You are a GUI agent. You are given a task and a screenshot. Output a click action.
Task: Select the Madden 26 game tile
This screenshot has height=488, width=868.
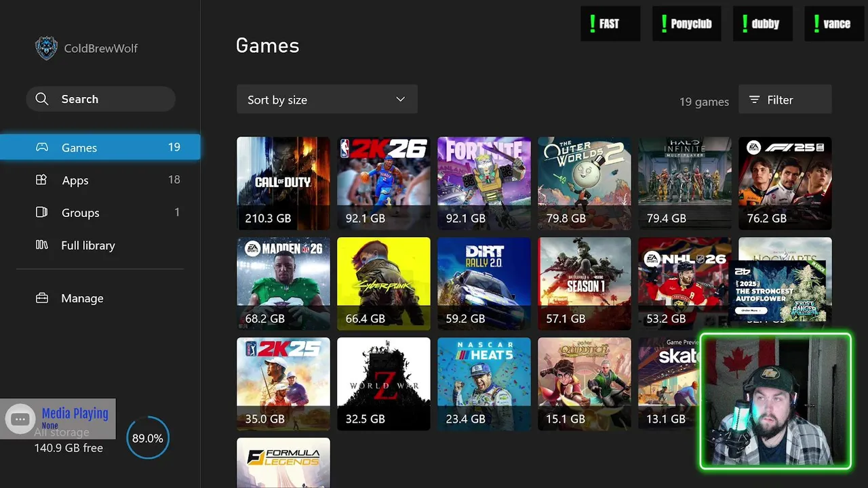(x=283, y=283)
